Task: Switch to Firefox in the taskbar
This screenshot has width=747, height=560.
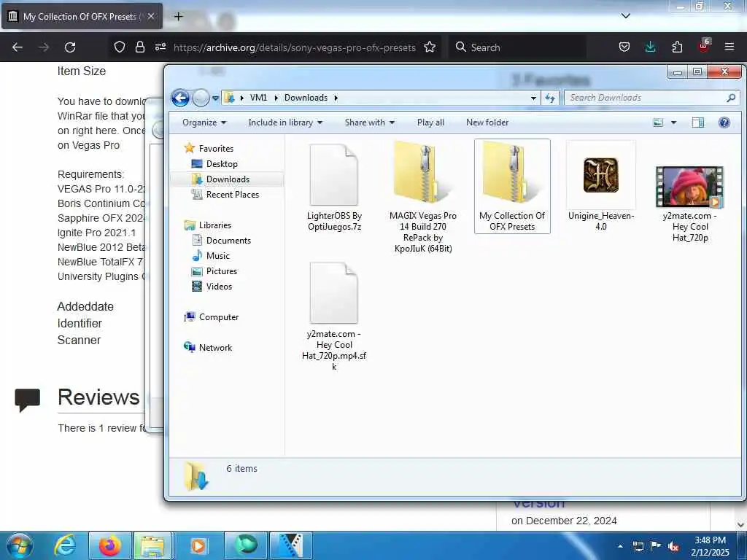Action: 109,545
